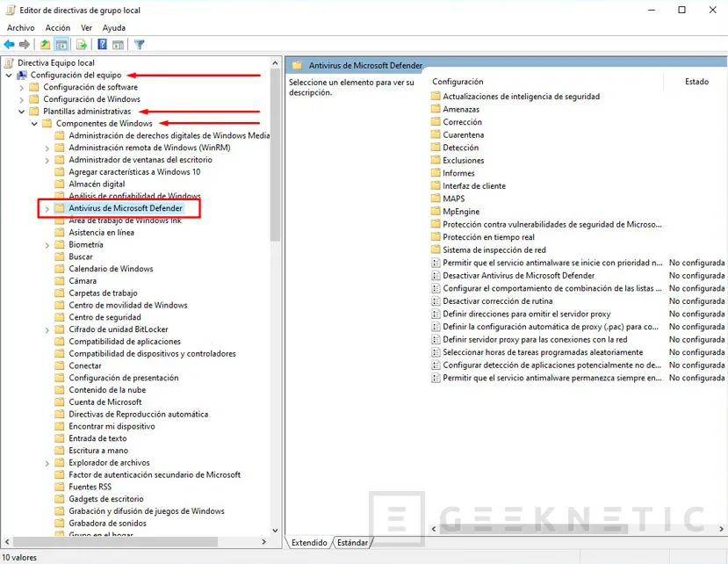
Task: Select Actualizaciones de inteligencia de seguridad
Action: click(521, 96)
